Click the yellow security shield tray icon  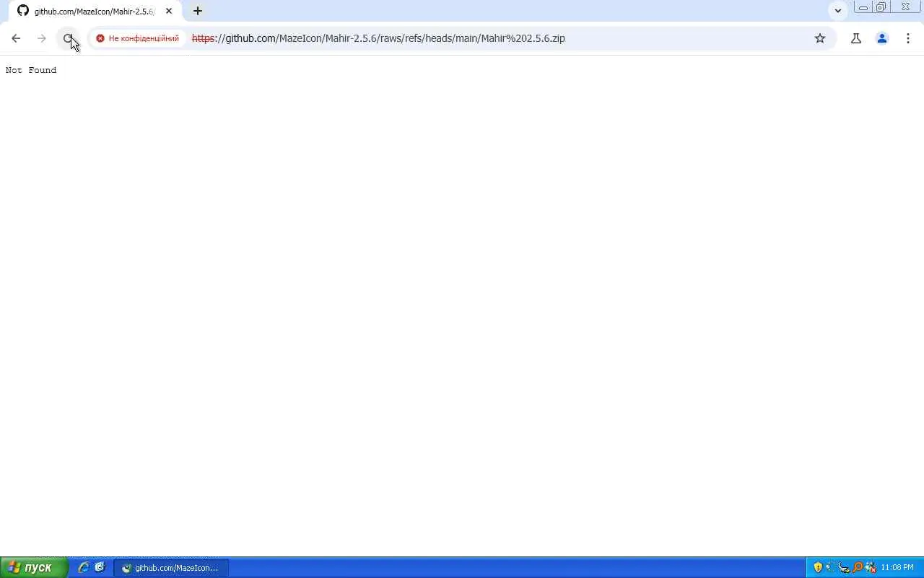pos(818,568)
